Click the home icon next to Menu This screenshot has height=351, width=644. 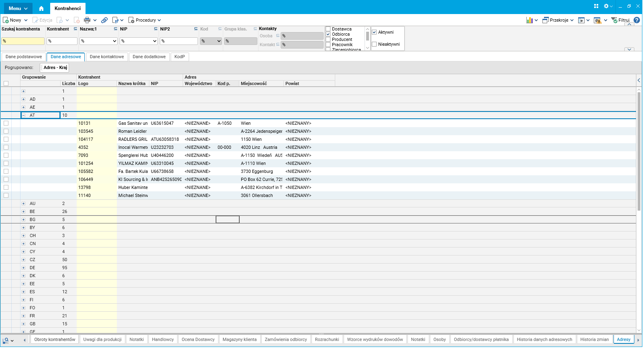pyautogui.click(x=41, y=8)
